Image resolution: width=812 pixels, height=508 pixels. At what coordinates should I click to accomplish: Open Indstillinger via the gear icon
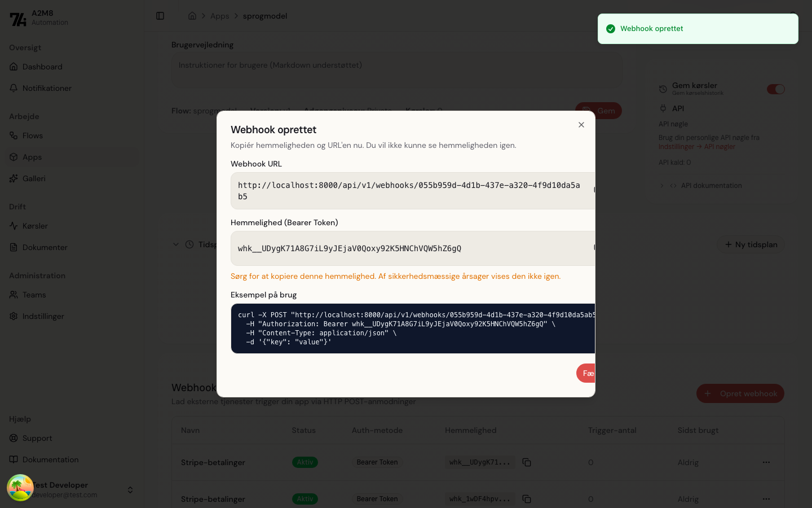[42, 316]
